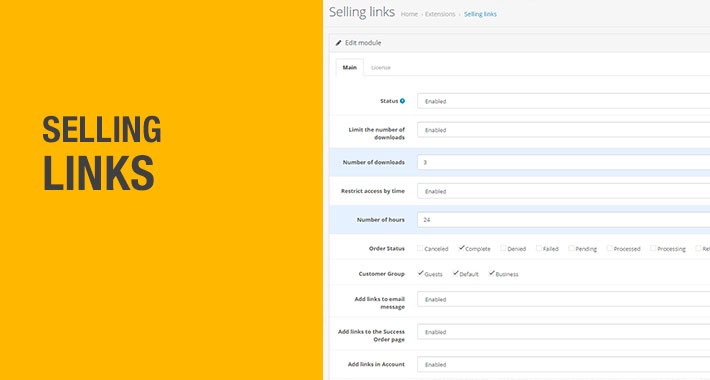
Task: Uncheck the Guests customer group
Action: click(420, 274)
